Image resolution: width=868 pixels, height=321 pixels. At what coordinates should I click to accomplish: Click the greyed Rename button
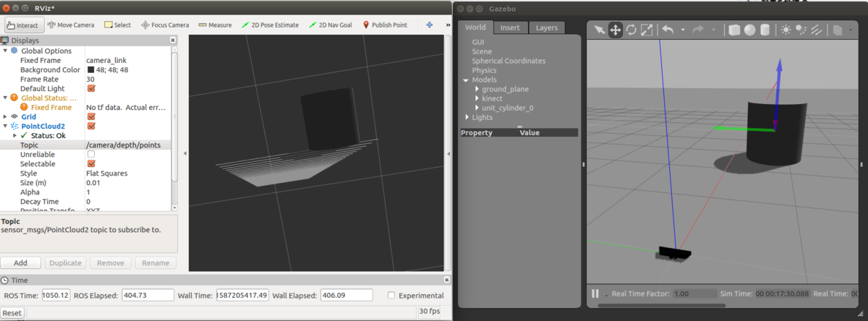[x=155, y=263]
